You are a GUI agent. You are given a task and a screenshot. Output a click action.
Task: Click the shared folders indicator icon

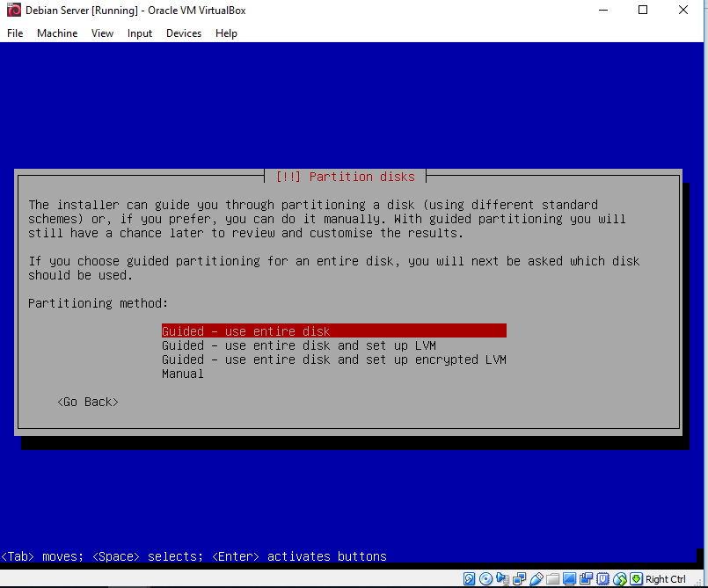click(x=552, y=579)
